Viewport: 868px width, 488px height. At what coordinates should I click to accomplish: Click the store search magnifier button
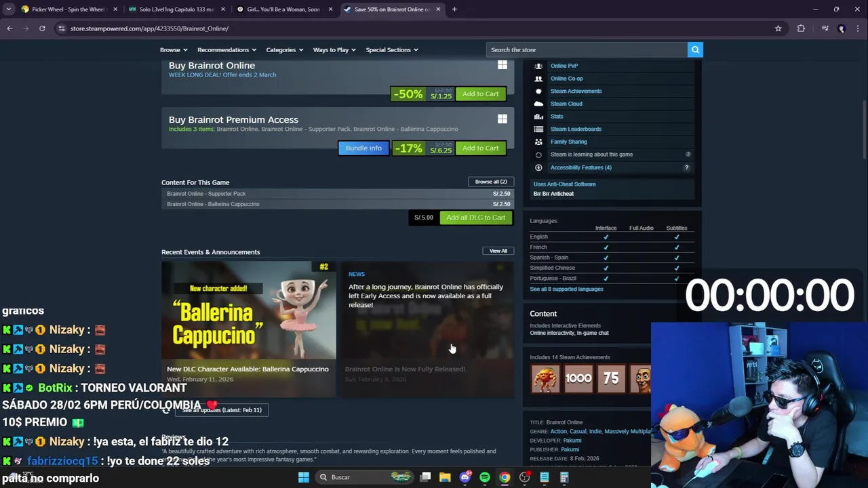click(x=695, y=49)
